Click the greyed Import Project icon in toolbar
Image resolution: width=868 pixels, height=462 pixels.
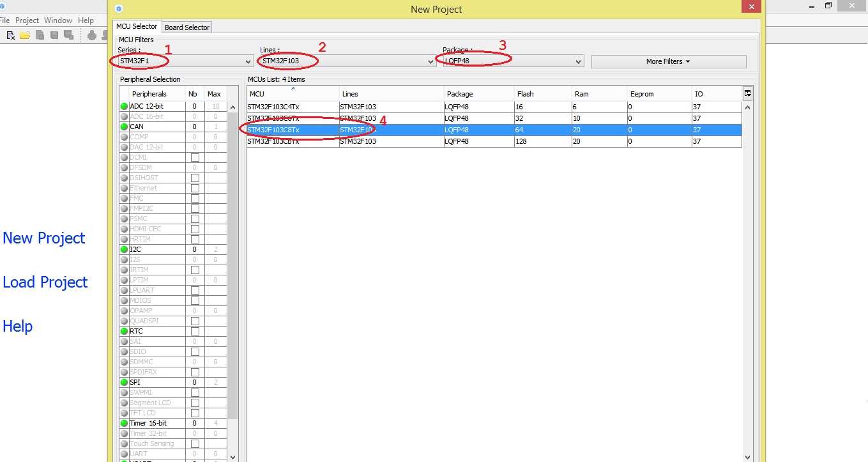pyautogui.click(x=40, y=35)
